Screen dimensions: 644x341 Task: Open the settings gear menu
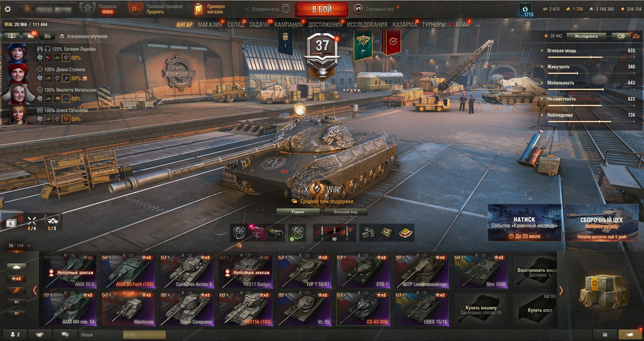[x=8, y=9]
